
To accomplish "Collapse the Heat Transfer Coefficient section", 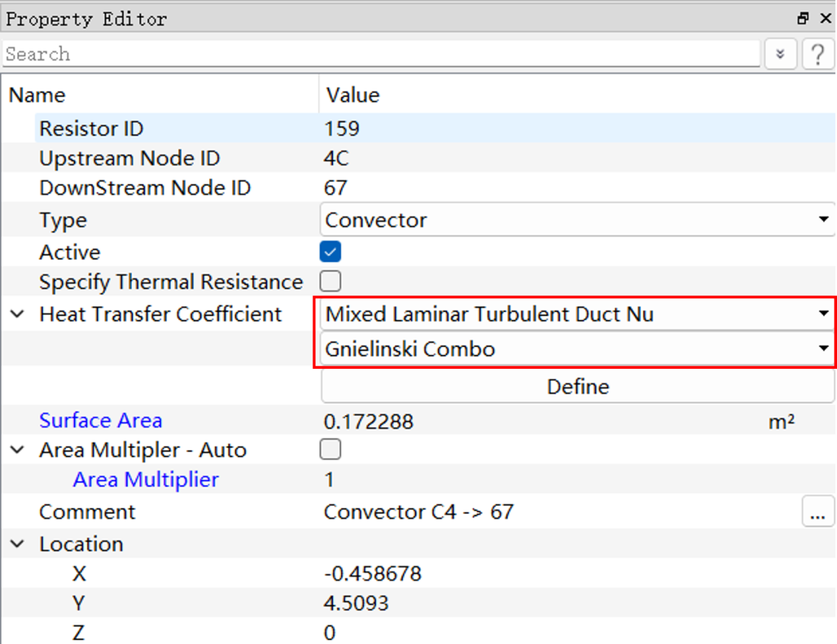I will 18,314.
